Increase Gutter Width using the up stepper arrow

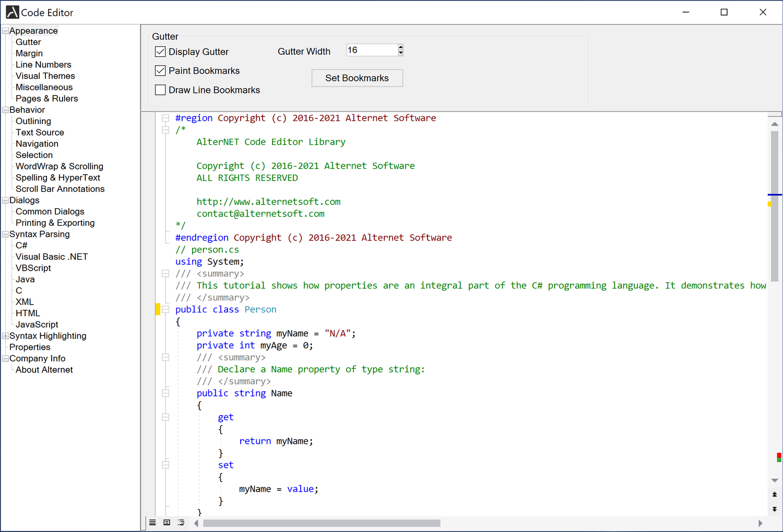tap(400, 46)
